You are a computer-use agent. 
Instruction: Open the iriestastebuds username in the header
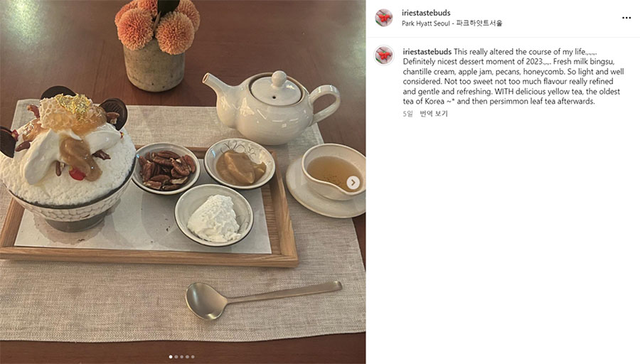426,13
